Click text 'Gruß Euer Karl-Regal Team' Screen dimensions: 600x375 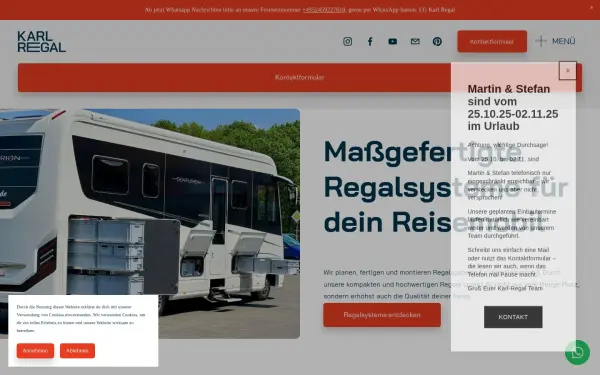[x=505, y=288]
